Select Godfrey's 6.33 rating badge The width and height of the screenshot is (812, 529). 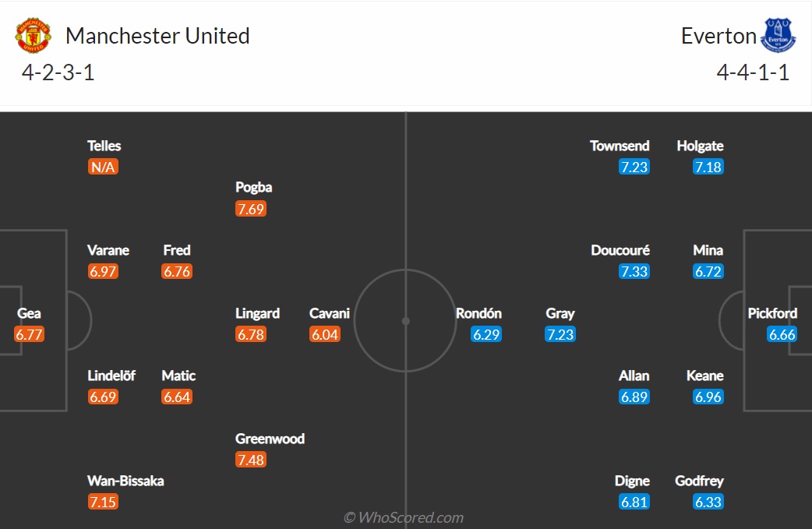point(708,502)
